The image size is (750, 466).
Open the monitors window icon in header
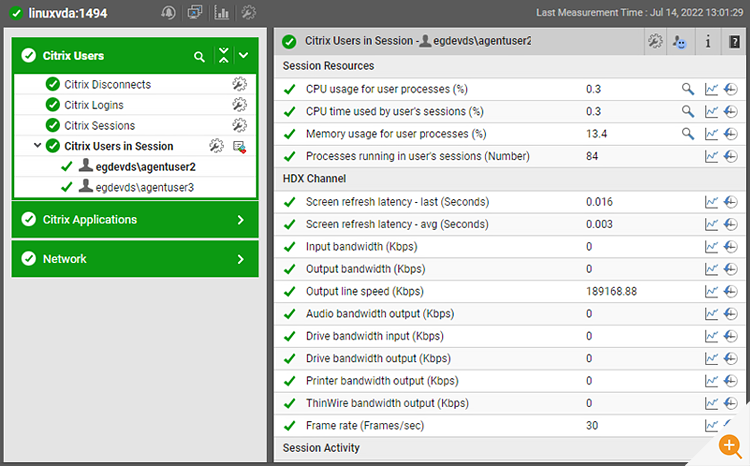(x=195, y=12)
